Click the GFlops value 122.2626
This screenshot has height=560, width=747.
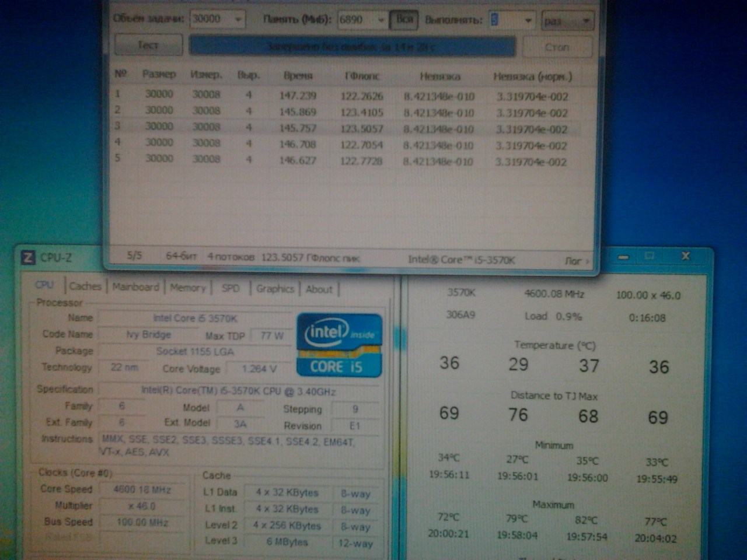(362, 96)
